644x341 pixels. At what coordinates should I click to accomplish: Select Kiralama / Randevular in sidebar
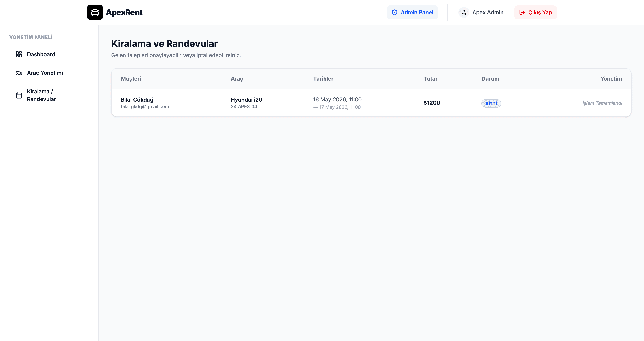point(49,95)
